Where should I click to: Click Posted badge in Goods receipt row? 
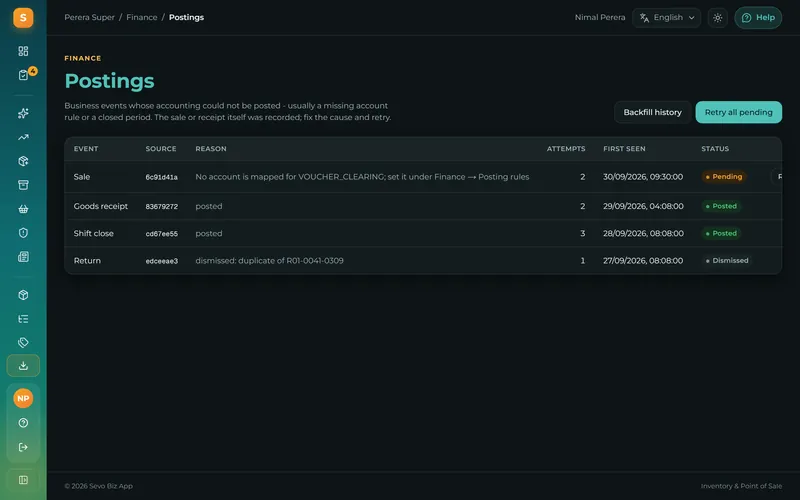point(721,206)
